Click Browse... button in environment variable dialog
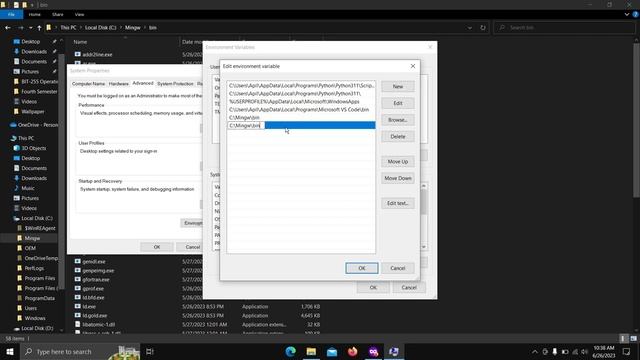The height and width of the screenshot is (360, 640). [398, 120]
